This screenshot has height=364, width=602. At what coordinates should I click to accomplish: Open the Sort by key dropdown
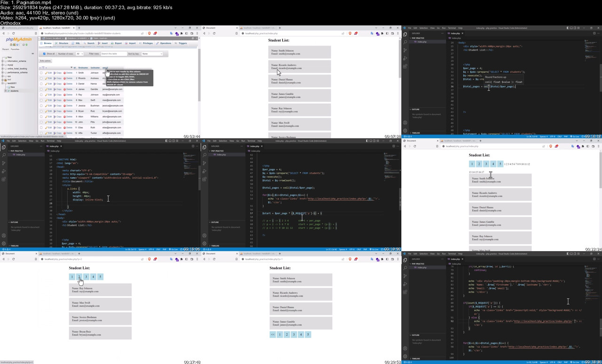[x=152, y=54]
